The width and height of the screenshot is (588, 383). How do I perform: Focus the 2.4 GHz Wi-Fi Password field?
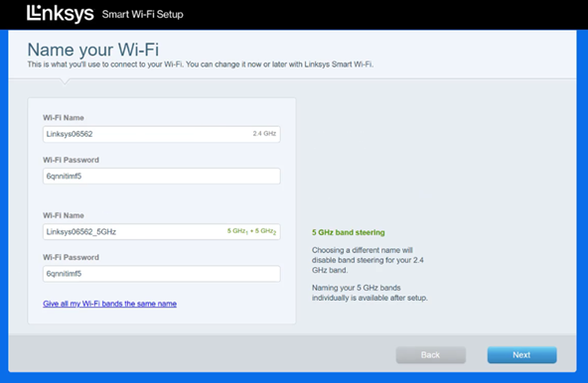click(162, 177)
